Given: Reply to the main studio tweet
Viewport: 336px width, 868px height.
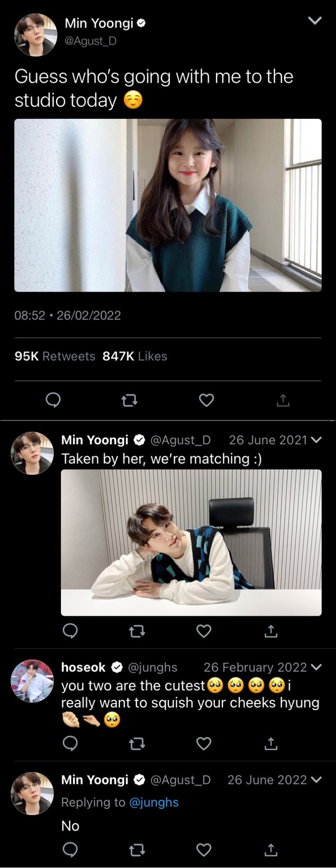Looking at the screenshot, I should [53, 400].
